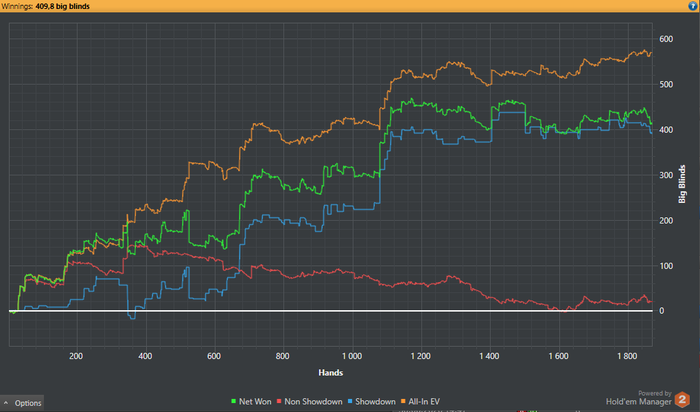Toggle the All-In EV legend series
The width and height of the screenshot is (700, 412).
tap(421, 401)
